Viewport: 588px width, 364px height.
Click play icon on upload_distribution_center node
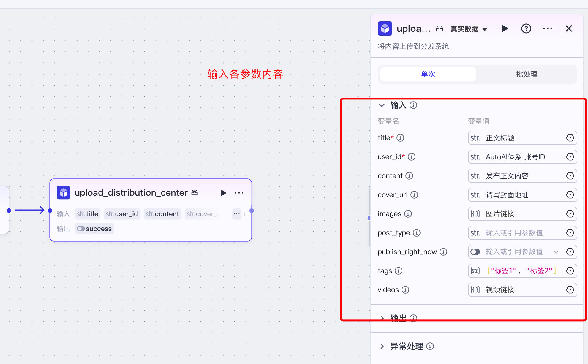pos(223,193)
